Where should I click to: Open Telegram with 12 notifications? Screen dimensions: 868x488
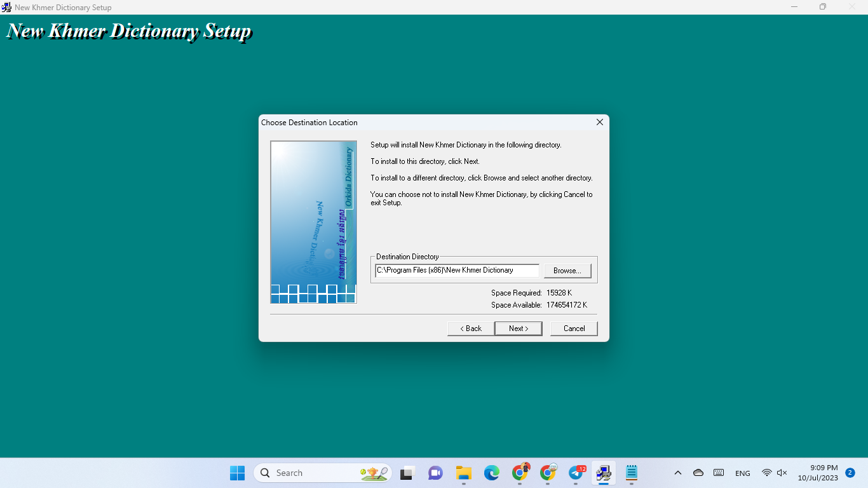[576, 473]
